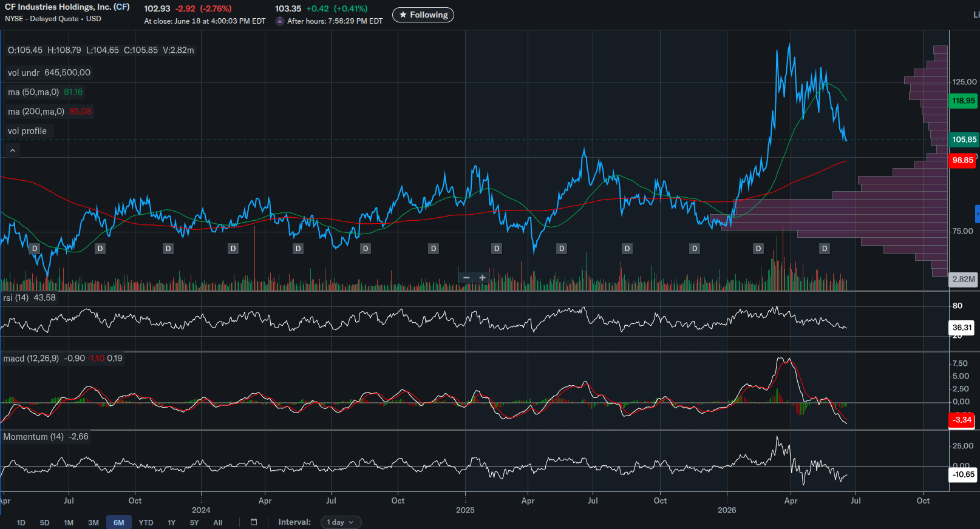Click the last dividend marker near April 2026

[x=825, y=249]
